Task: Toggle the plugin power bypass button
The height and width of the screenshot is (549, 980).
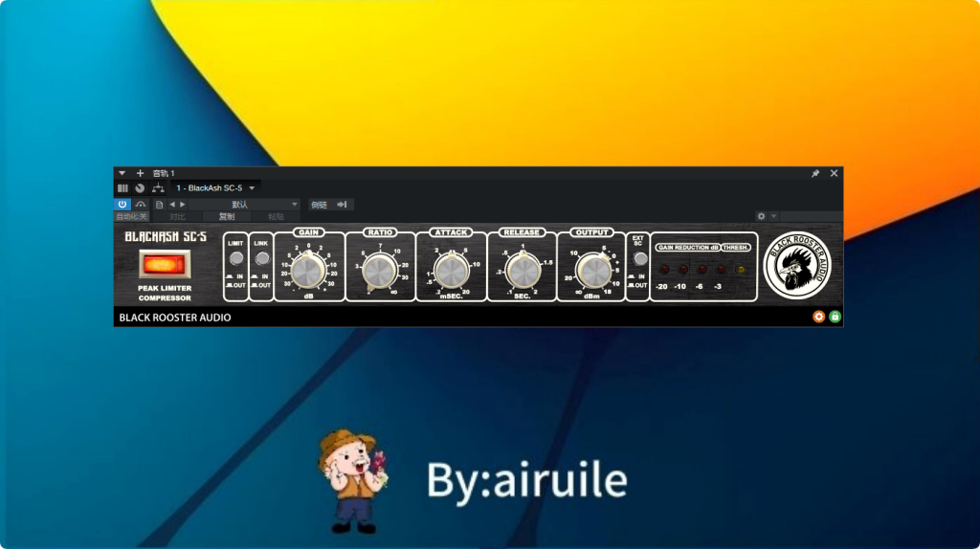Action: pyautogui.click(x=122, y=205)
